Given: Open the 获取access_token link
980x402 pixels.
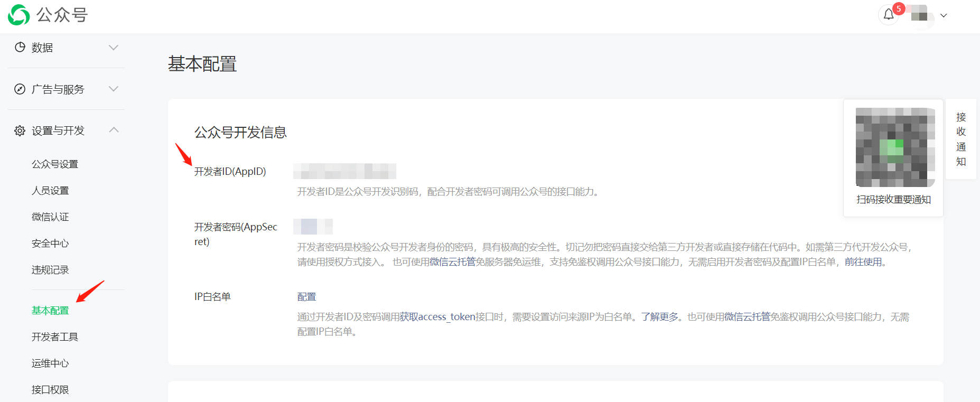Looking at the screenshot, I should point(437,317).
